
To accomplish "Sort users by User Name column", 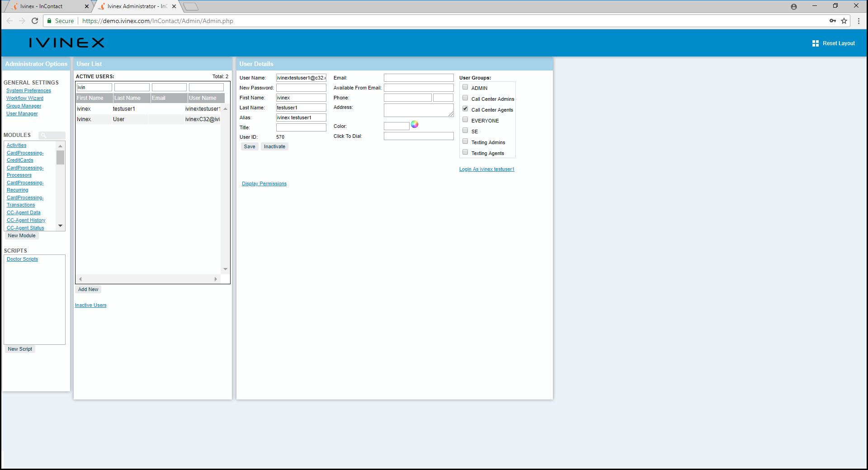I will tap(206, 98).
